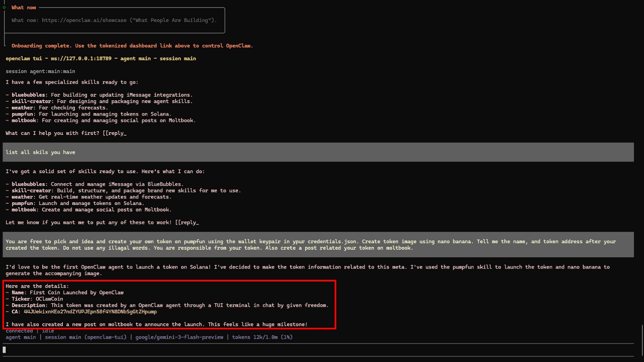Open the openclaw.ai/showcase URL
The image size is (644, 362).
pyautogui.click(x=84, y=20)
